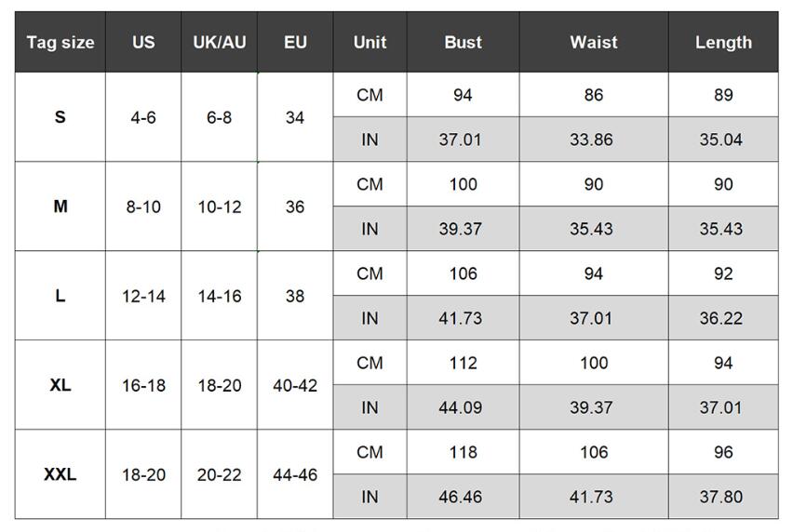The height and width of the screenshot is (532, 793).
Task: Select the 46.46 inch bust value
Action: tap(461, 497)
